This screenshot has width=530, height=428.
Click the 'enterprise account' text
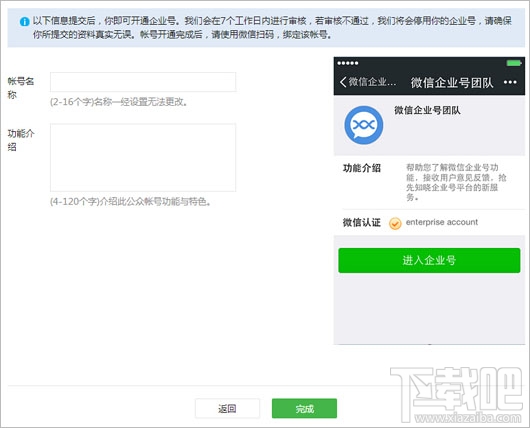[x=442, y=222]
